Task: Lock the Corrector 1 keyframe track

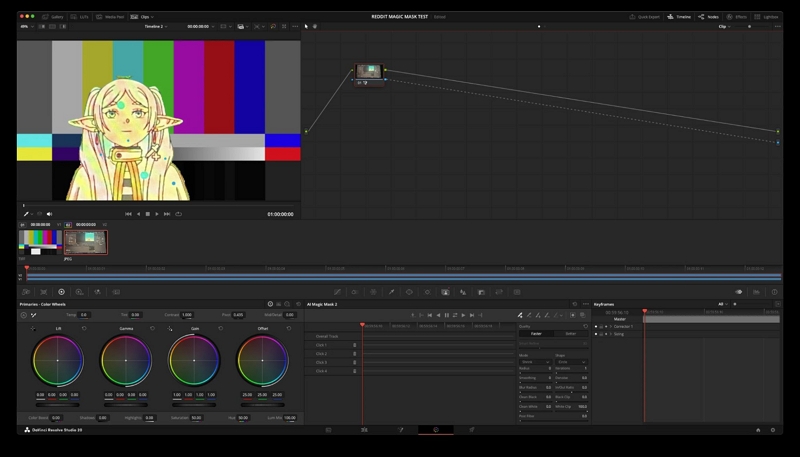Action: click(x=601, y=326)
